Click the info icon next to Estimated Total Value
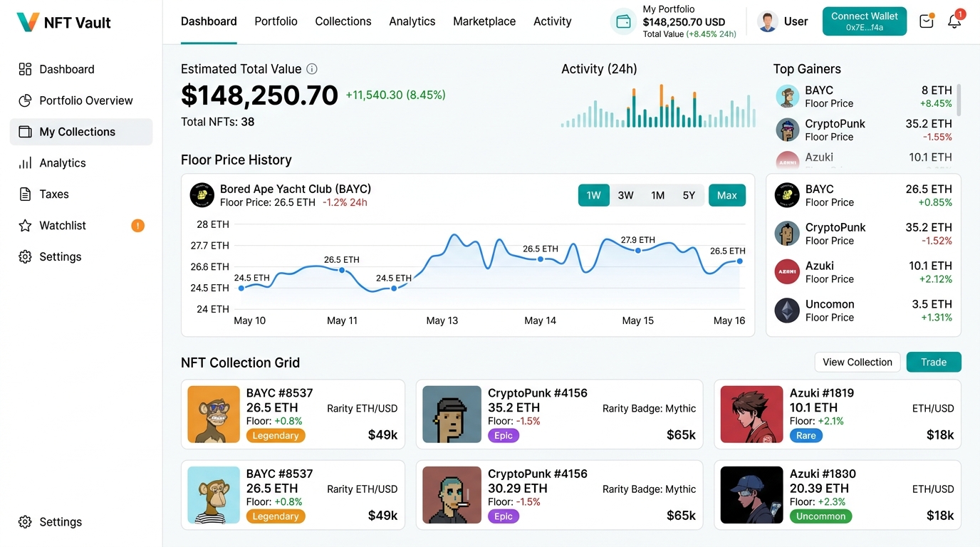 (x=312, y=69)
